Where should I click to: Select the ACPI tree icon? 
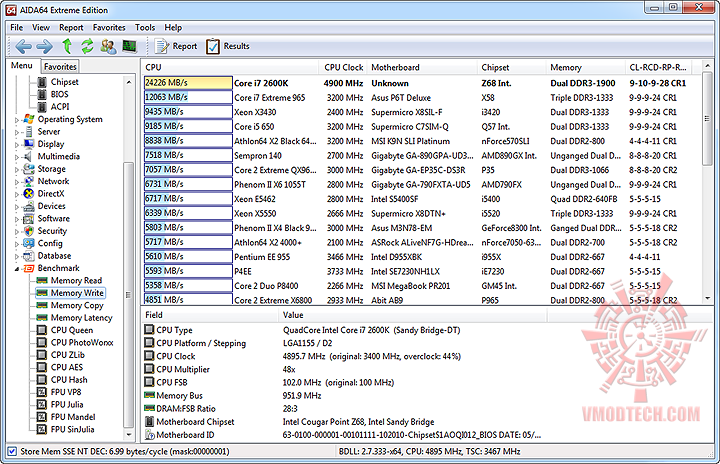42,107
